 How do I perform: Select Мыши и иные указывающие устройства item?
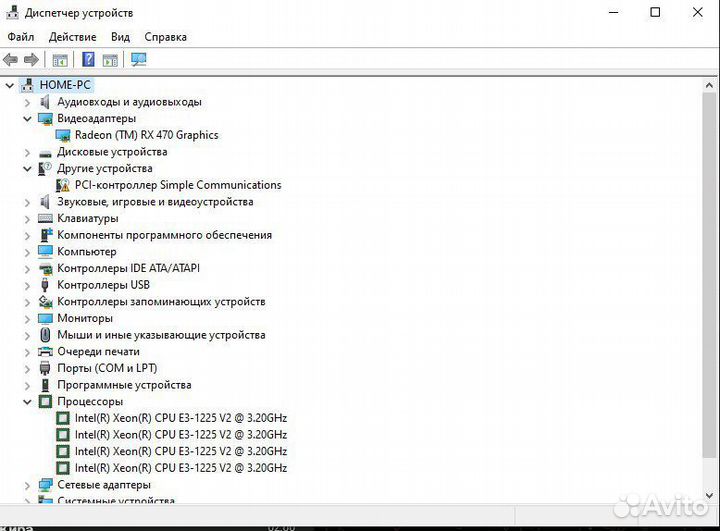160,335
